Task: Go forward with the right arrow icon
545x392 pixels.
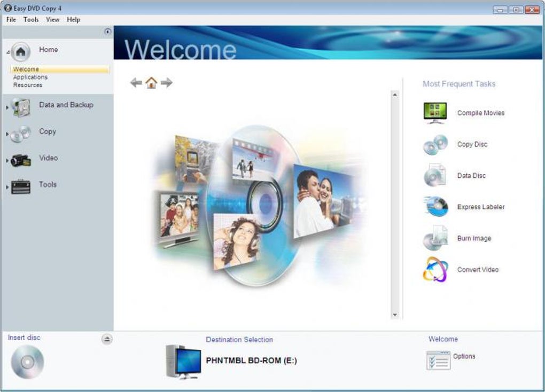Action: [167, 83]
